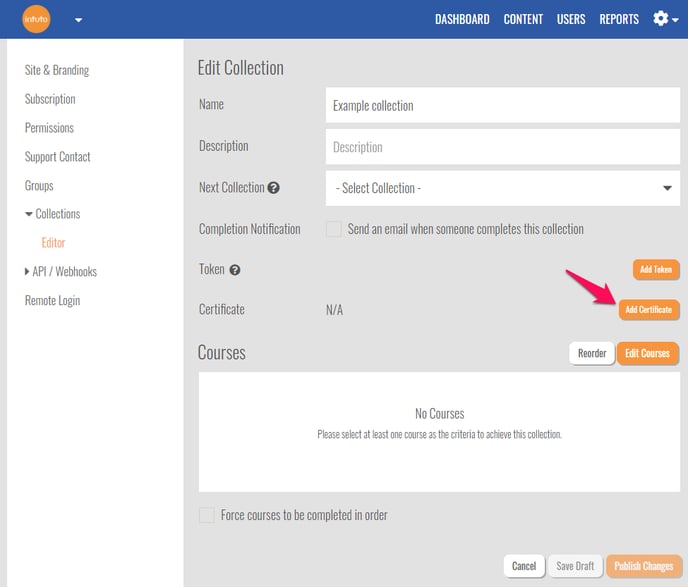
Task: Open the Reports menu
Action: 619,19
